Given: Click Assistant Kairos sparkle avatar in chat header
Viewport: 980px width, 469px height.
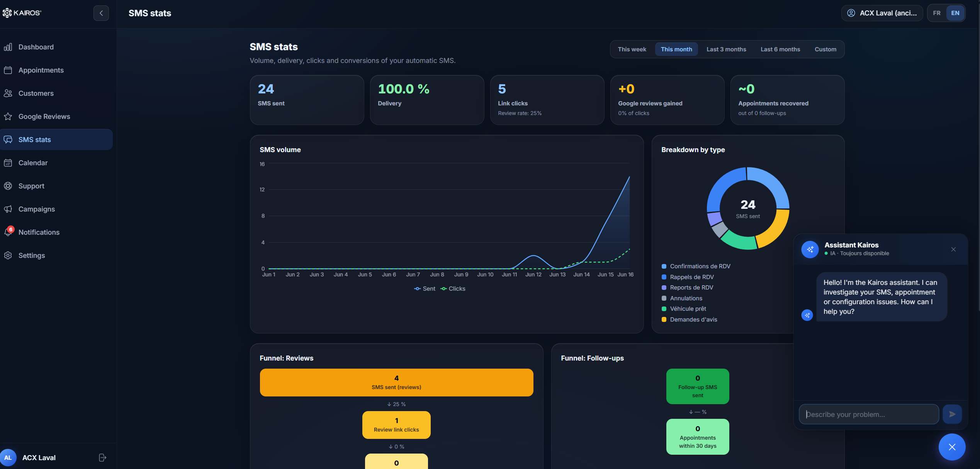Looking at the screenshot, I should pyautogui.click(x=810, y=249).
